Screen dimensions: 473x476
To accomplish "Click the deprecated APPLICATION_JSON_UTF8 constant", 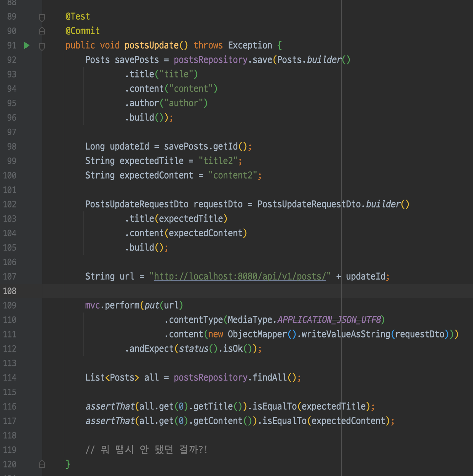I will [x=329, y=320].
